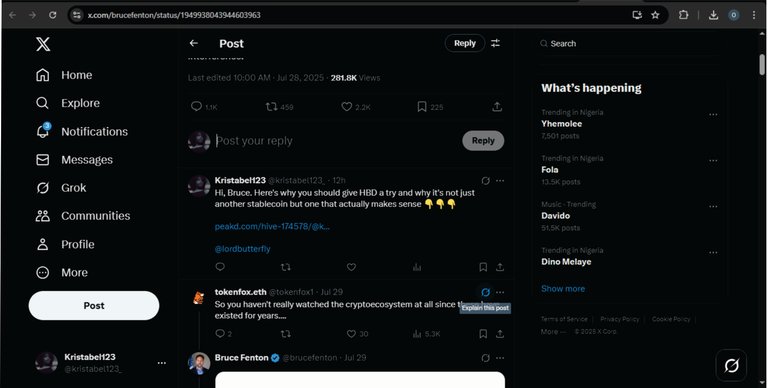Bookmark the main post showing 225

[x=422, y=106]
